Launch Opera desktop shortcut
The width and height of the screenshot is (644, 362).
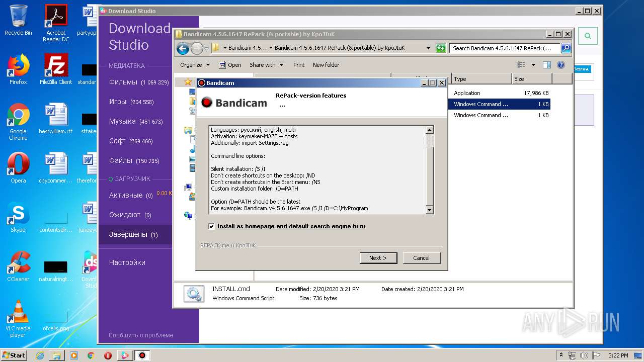tap(18, 167)
